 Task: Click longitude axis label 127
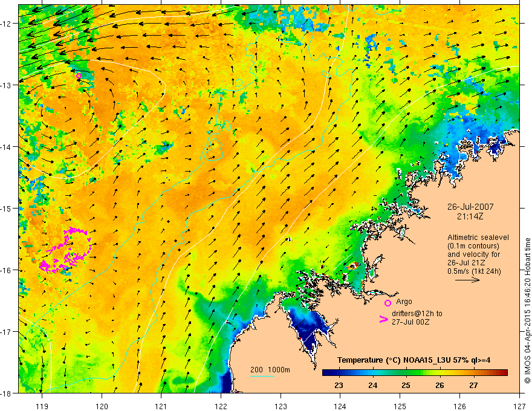pyautogui.click(x=519, y=406)
